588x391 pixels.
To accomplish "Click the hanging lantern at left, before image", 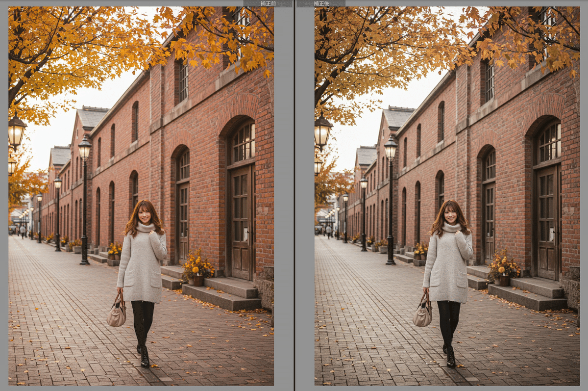I will 17,130.
